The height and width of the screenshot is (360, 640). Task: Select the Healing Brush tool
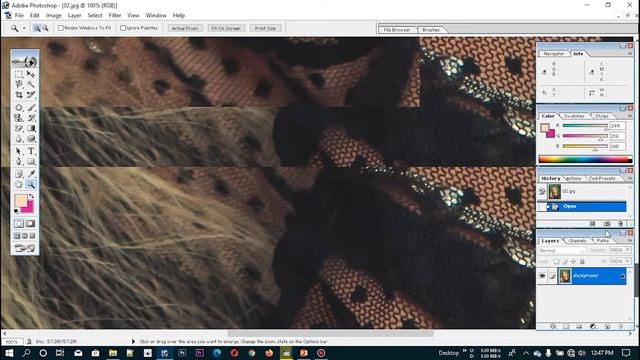(19, 108)
